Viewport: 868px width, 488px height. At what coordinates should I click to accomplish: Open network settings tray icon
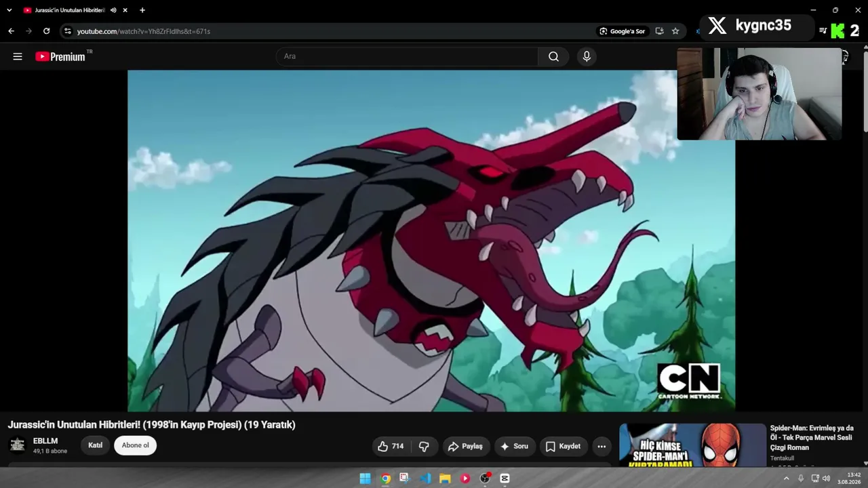pos(815,479)
